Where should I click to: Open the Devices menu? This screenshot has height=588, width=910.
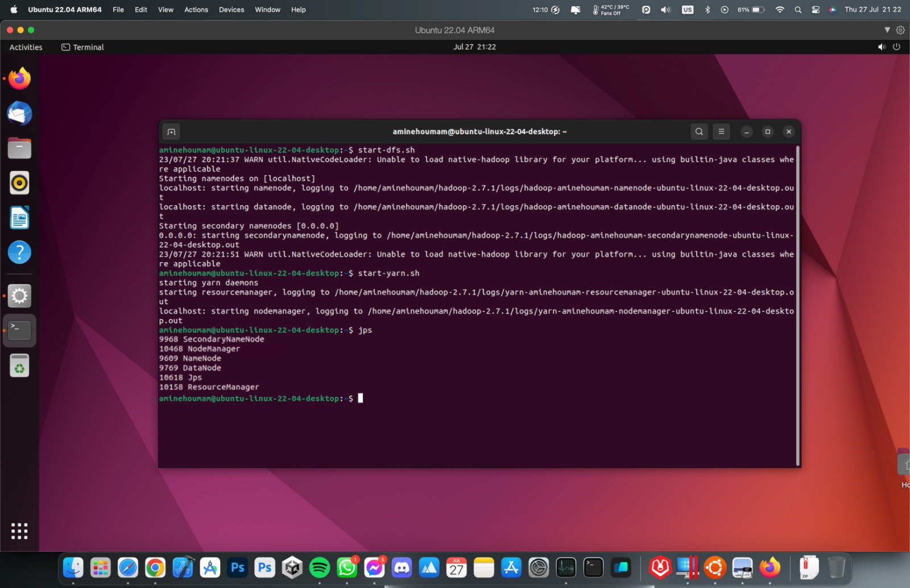point(231,10)
